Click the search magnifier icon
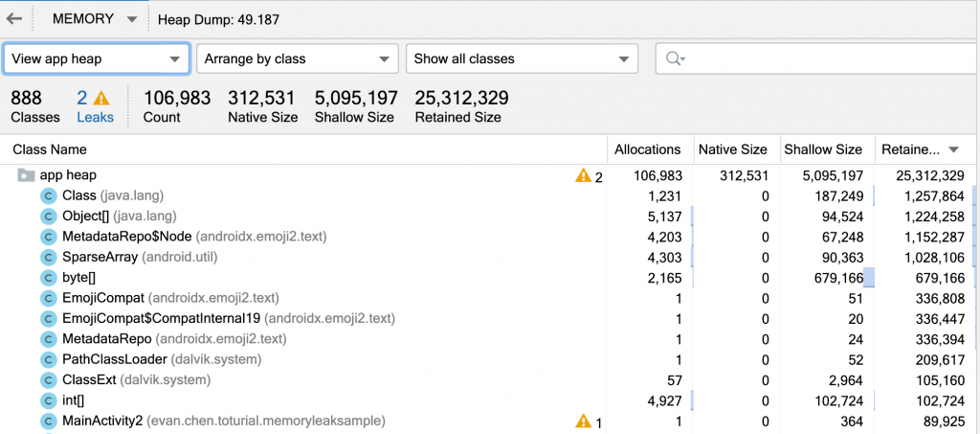 (676, 58)
